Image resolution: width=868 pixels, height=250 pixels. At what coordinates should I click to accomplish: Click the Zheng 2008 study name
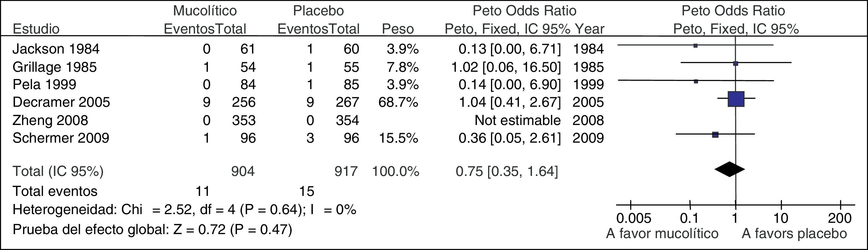[50, 120]
